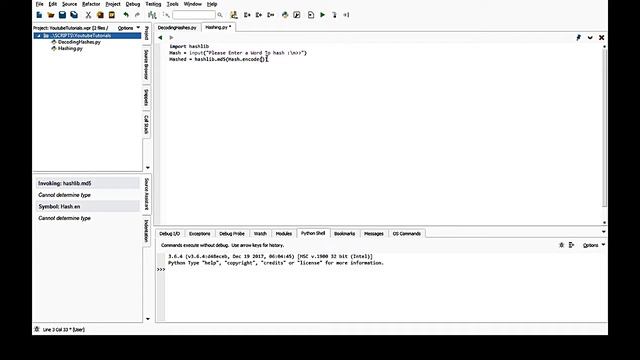The width and height of the screenshot is (640, 360).
Task: Undo the last edit with the green arrow
Action: (x=126, y=15)
